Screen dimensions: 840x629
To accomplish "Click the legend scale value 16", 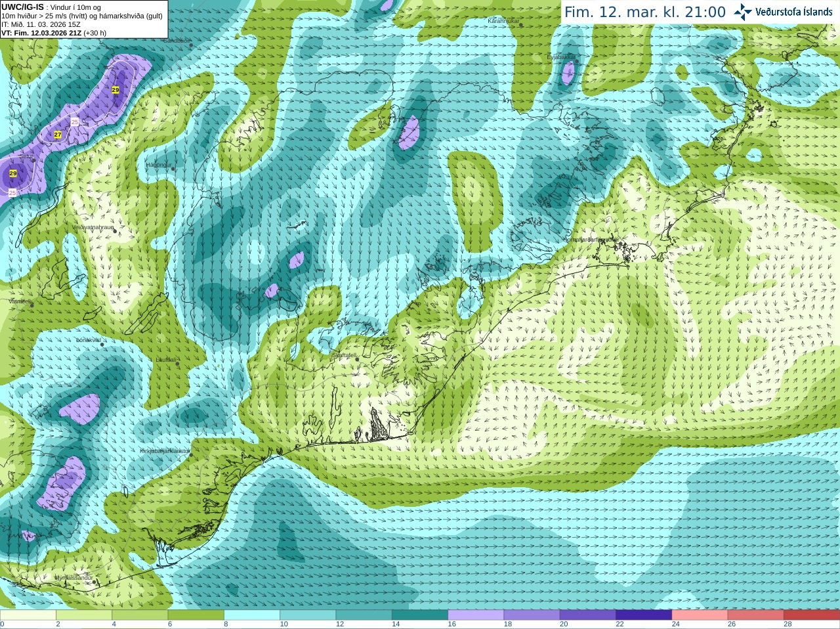I will pyautogui.click(x=451, y=624).
